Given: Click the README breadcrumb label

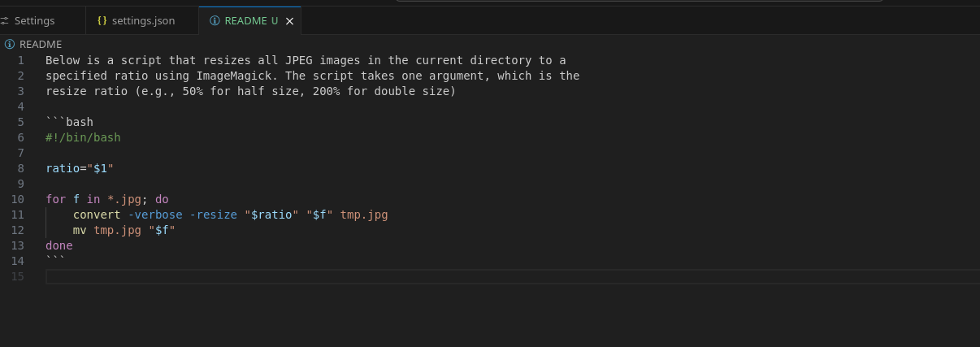Looking at the screenshot, I should pos(41,45).
